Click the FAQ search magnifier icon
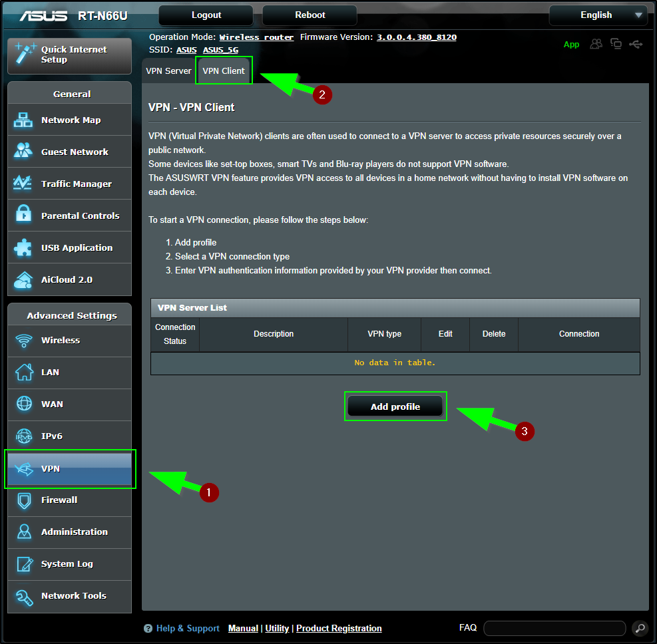This screenshot has width=657, height=644. pos(640,628)
